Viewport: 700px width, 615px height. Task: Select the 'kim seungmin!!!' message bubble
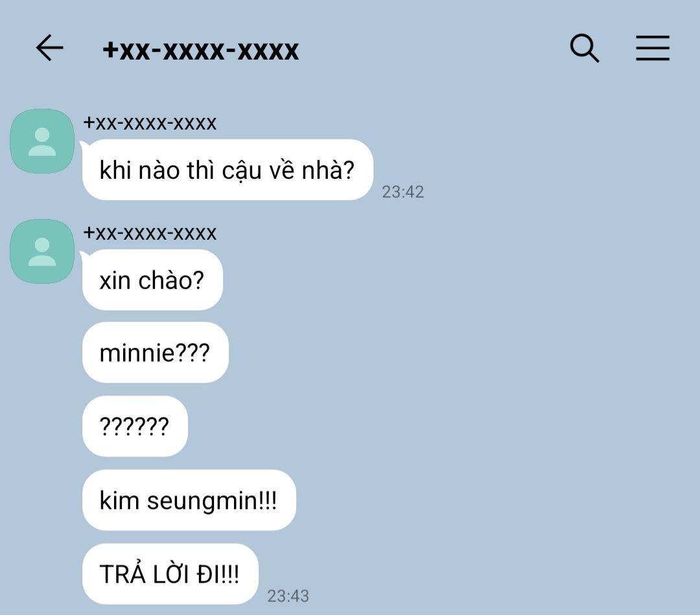[189, 500]
